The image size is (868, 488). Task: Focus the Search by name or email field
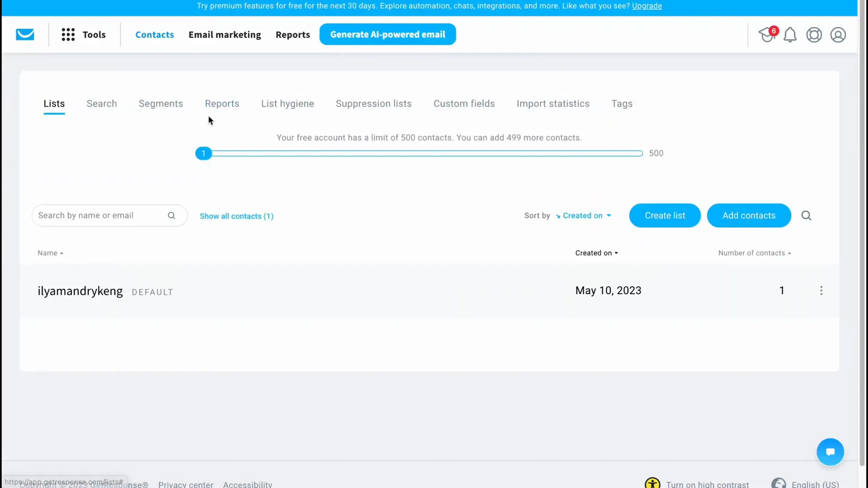[109, 216]
